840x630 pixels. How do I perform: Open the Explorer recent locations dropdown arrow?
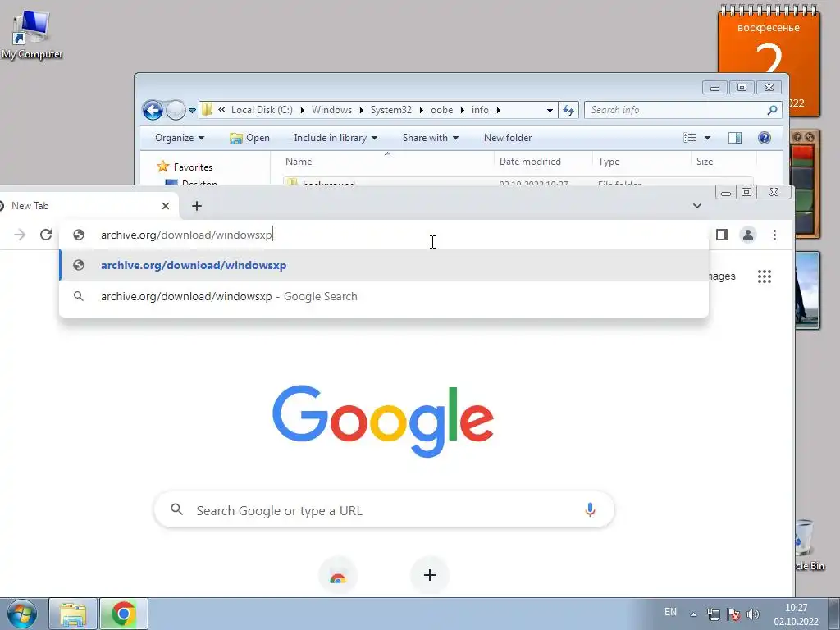point(192,111)
